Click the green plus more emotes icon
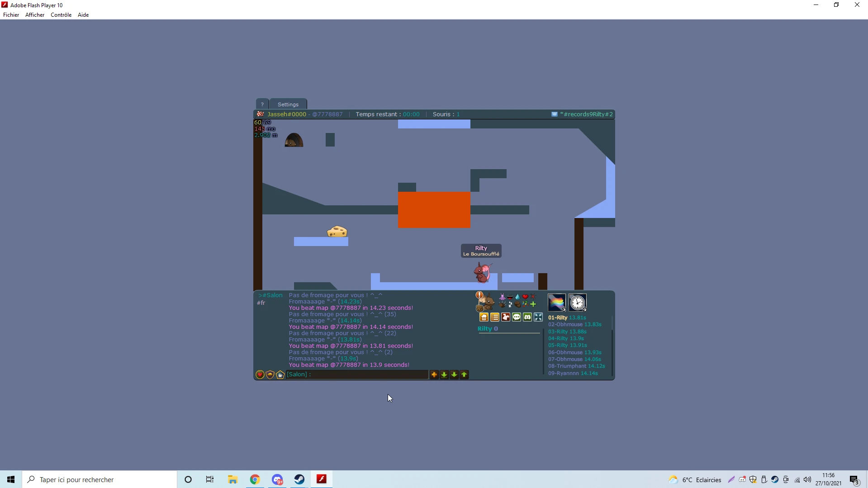 click(x=533, y=304)
